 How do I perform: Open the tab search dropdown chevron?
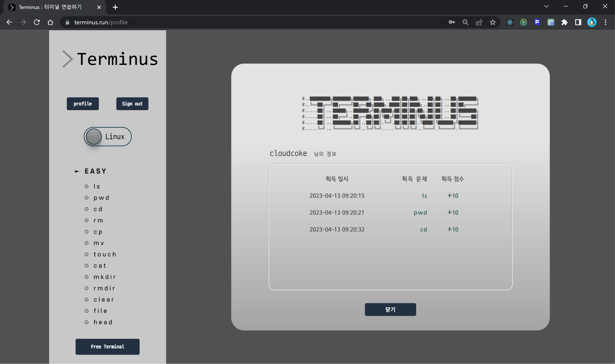tap(546, 7)
